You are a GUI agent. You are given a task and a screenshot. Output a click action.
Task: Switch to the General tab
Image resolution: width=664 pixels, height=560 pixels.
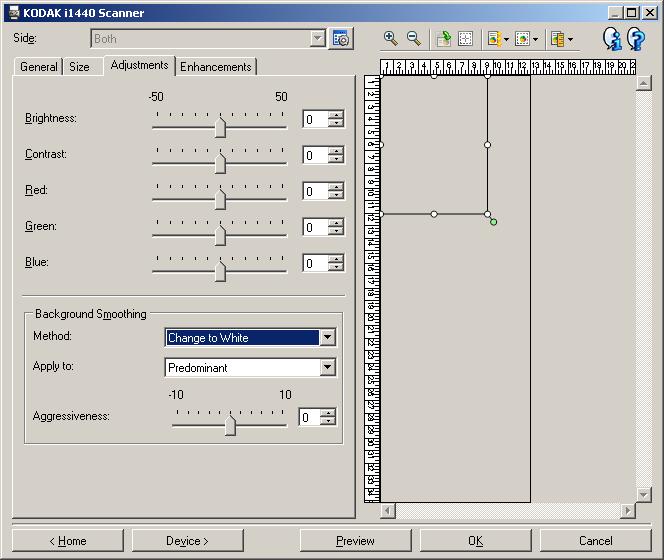coord(39,67)
